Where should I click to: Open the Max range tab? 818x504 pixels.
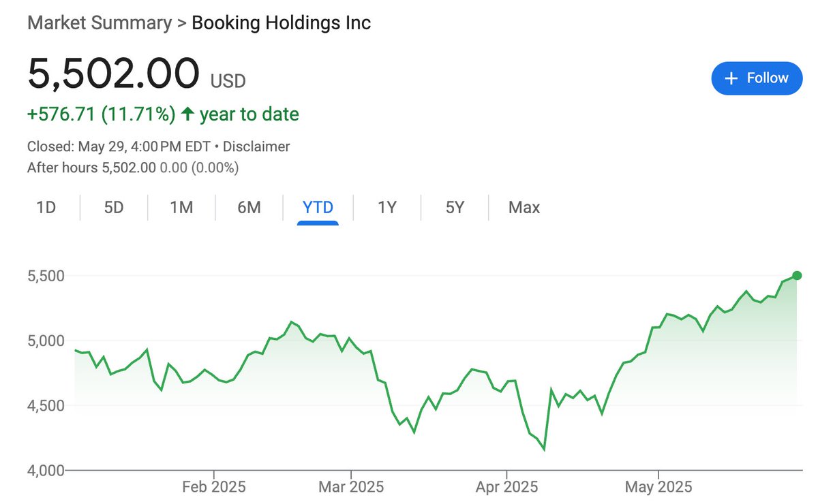pyautogui.click(x=524, y=208)
